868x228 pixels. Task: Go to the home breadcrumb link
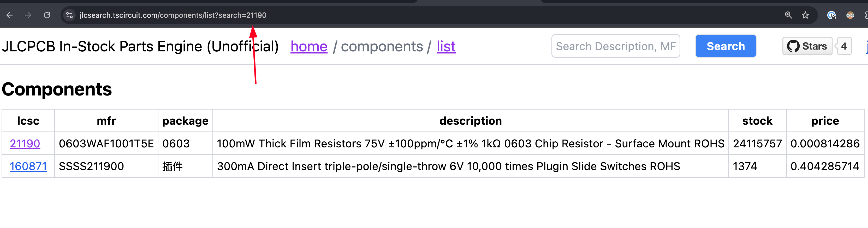309,46
